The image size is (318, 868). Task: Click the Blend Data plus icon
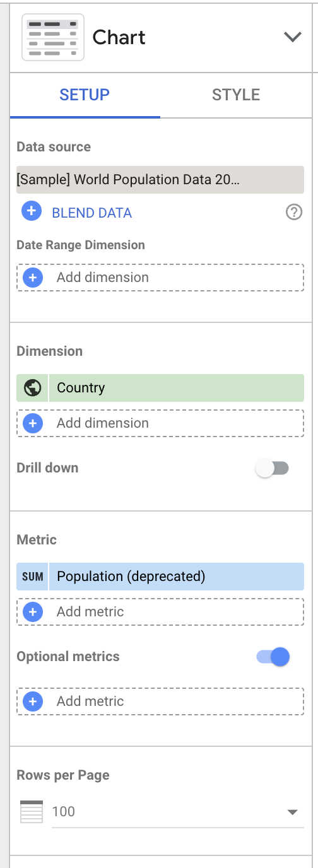32,212
